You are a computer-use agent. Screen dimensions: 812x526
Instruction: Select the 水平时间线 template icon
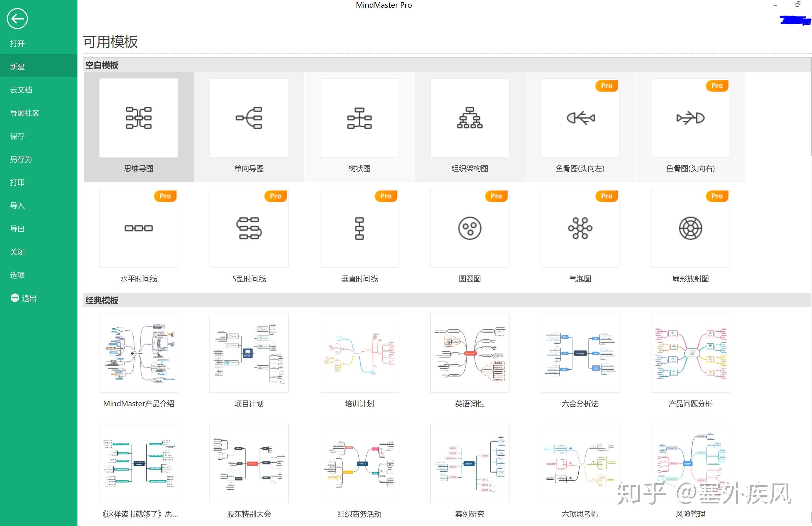pos(138,228)
